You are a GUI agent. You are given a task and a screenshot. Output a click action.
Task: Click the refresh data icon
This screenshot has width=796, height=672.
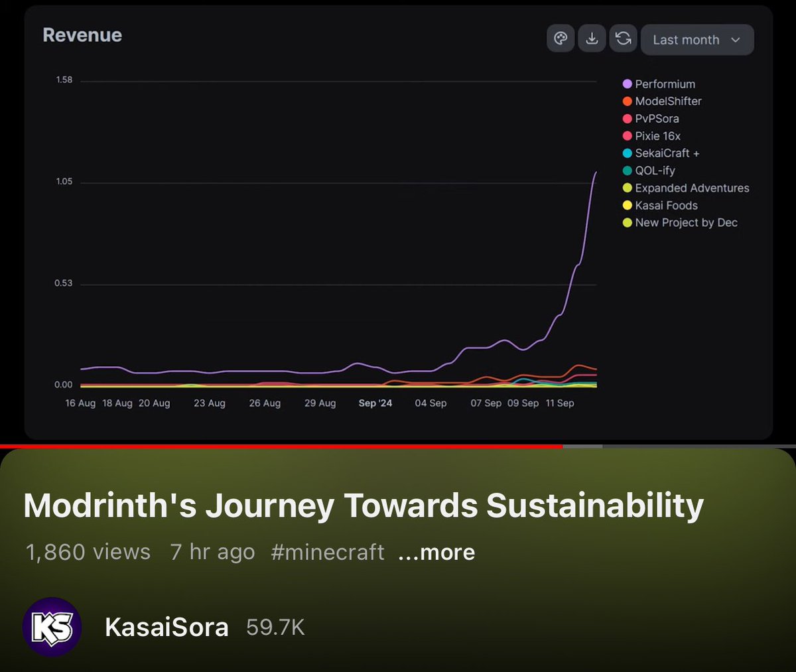623,38
